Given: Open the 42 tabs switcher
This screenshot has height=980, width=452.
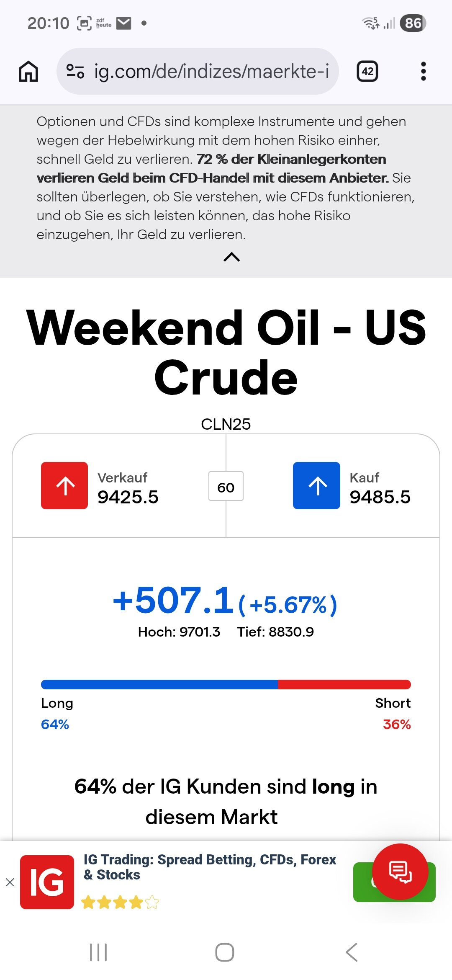Looking at the screenshot, I should (367, 71).
